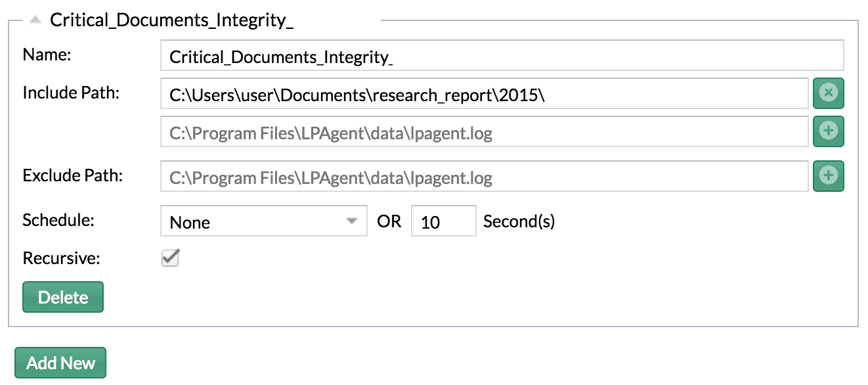Click the Schedule label text
Viewport: 868px width, 385px height.
tap(59, 220)
